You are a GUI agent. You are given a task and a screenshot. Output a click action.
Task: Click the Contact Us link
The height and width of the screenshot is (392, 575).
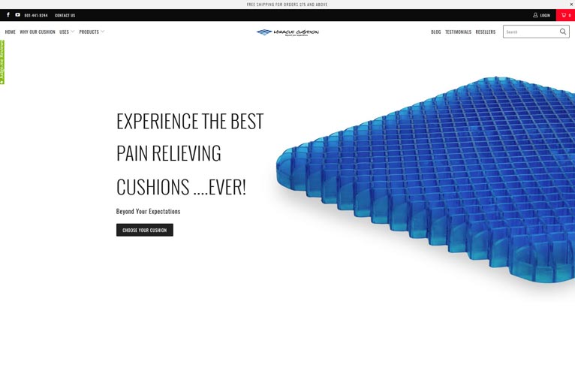(x=65, y=16)
